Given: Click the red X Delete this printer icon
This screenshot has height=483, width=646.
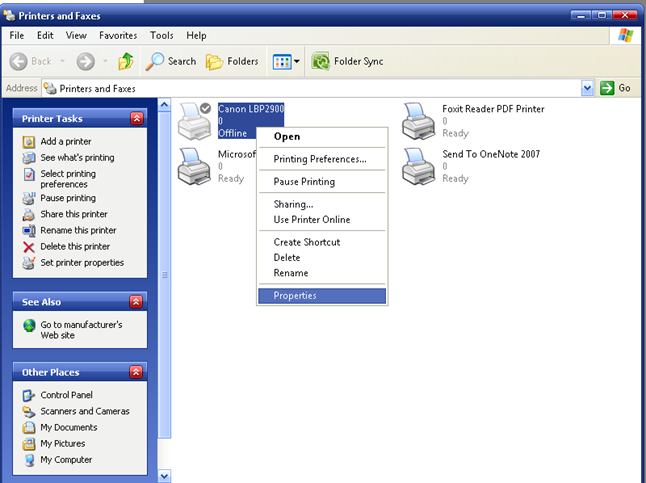Looking at the screenshot, I should [28, 247].
